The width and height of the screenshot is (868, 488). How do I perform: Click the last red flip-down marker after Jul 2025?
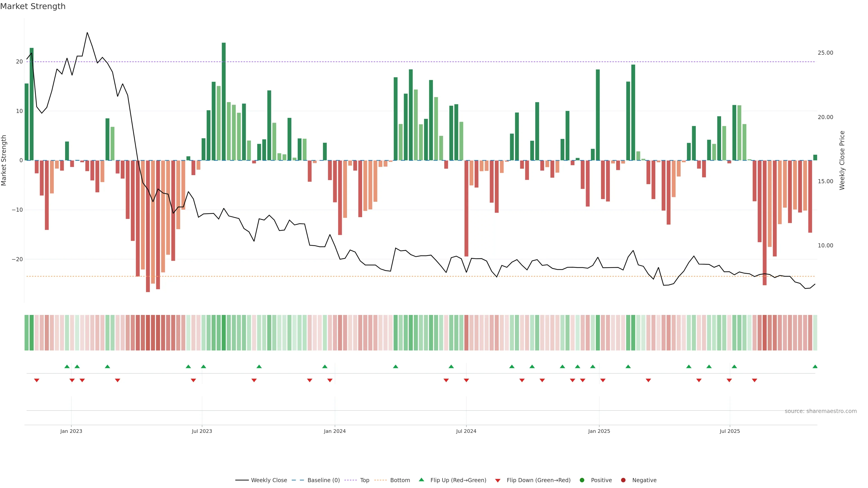755,380
